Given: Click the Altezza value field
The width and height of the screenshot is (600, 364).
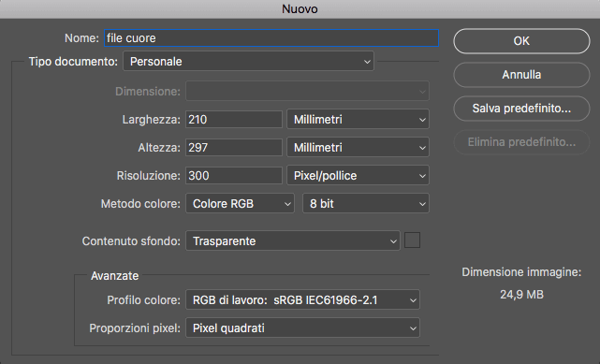Looking at the screenshot, I should point(234,147).
